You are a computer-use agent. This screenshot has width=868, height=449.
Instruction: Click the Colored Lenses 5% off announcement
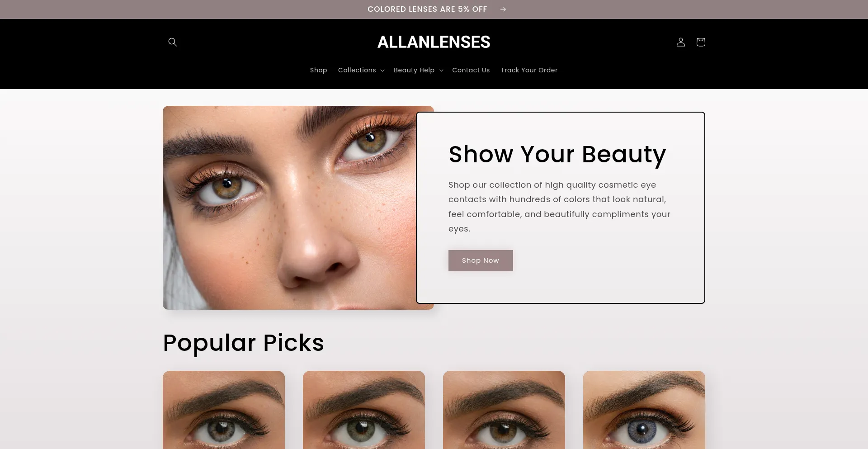pos(427,9)
